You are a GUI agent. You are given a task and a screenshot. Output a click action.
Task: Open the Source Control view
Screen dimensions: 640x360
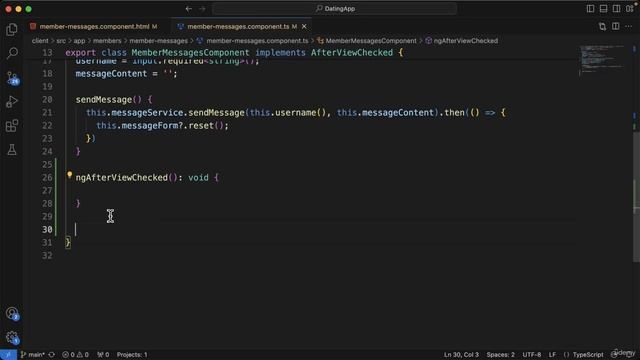point(12,78)
